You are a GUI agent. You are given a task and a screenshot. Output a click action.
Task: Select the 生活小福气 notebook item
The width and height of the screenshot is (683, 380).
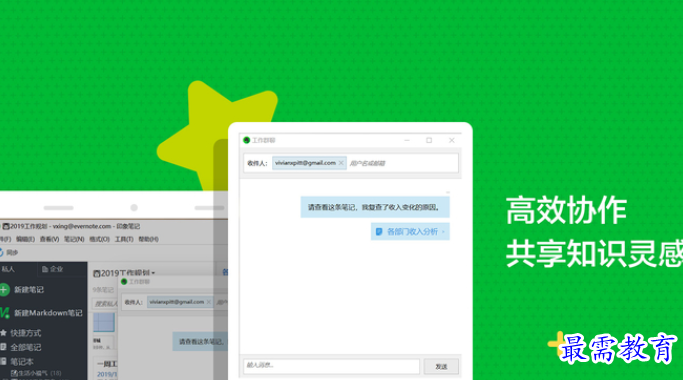click(x=36, y=373)
